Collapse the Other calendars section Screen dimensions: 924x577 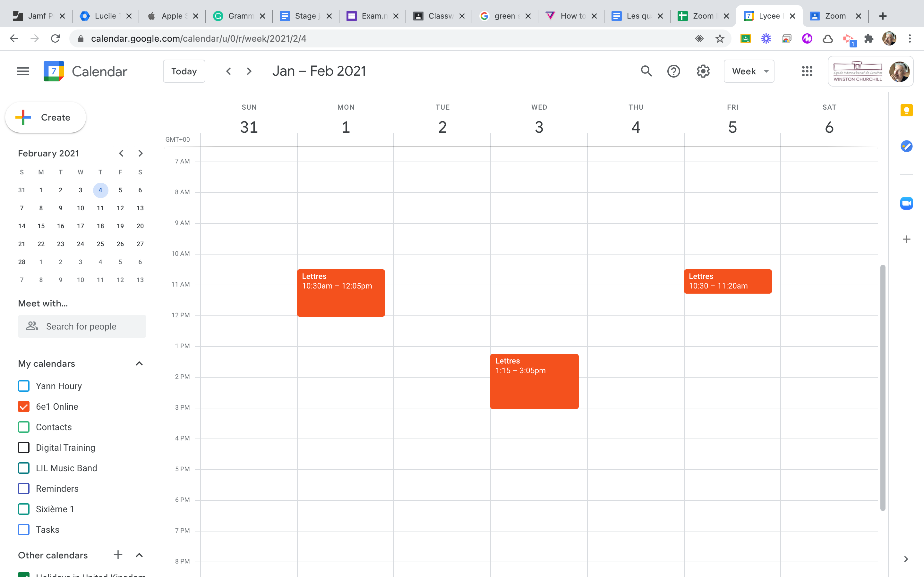pyautogui.click(x=139, y=555)
